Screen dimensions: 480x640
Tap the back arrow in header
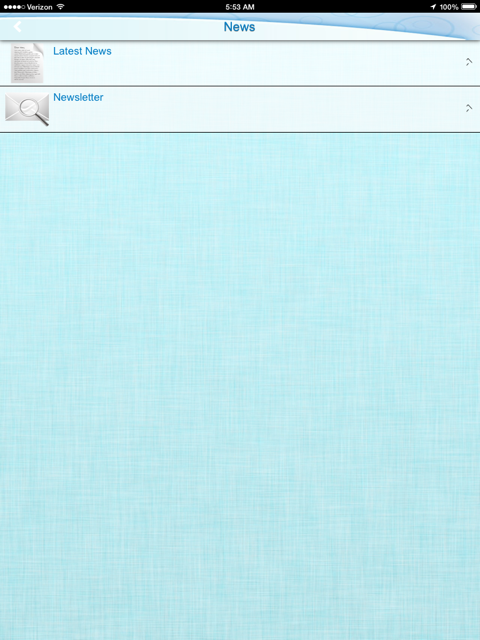17,27
